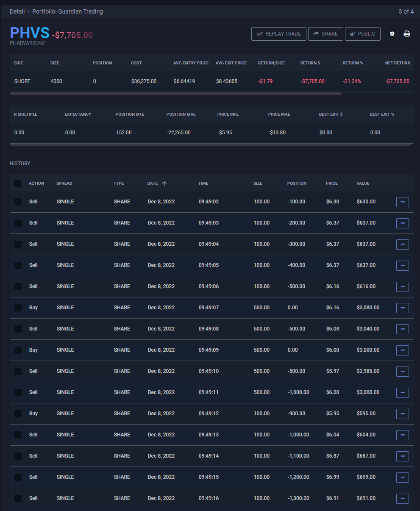
Task: Check the box for 09:49:07 Buy row
Action: click(18, 308)
